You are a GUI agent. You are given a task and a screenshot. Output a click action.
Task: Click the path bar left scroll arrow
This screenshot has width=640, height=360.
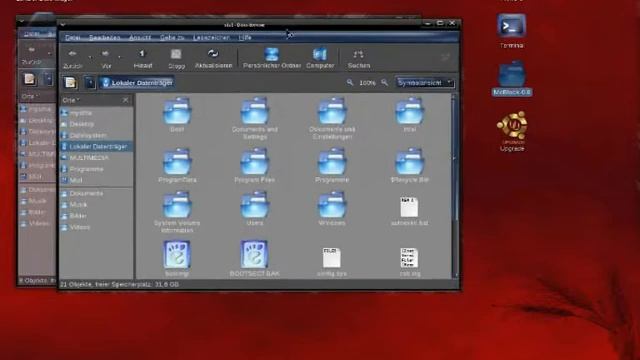[90, 82]
